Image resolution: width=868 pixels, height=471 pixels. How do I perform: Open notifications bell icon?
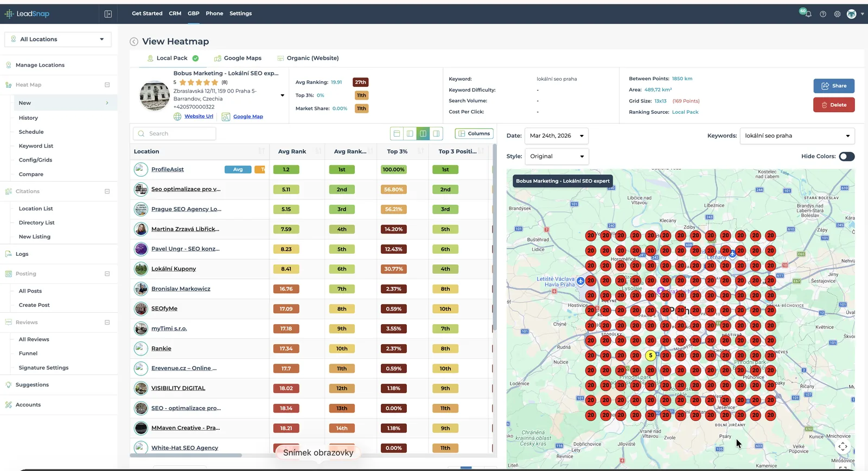point(808,14)
